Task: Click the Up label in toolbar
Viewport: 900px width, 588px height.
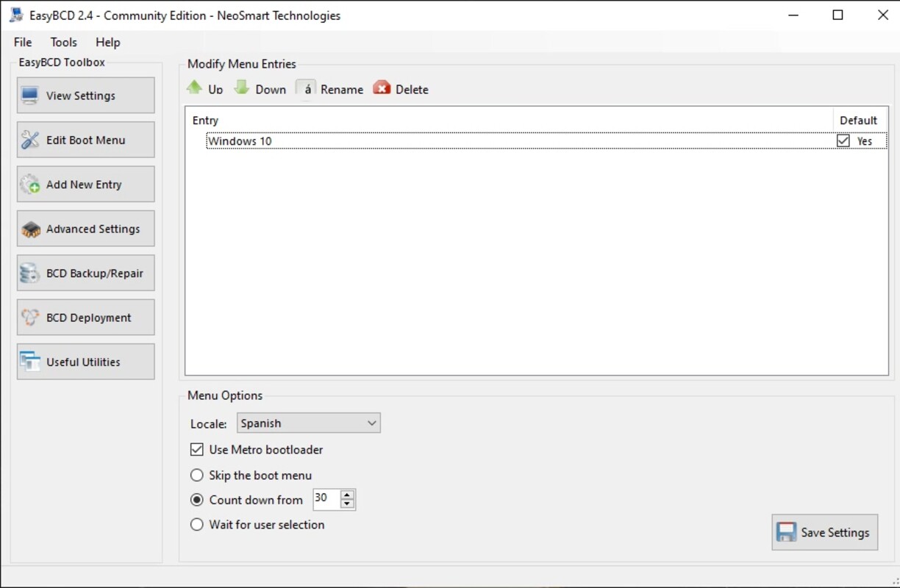Action: [x=215, y=90]
